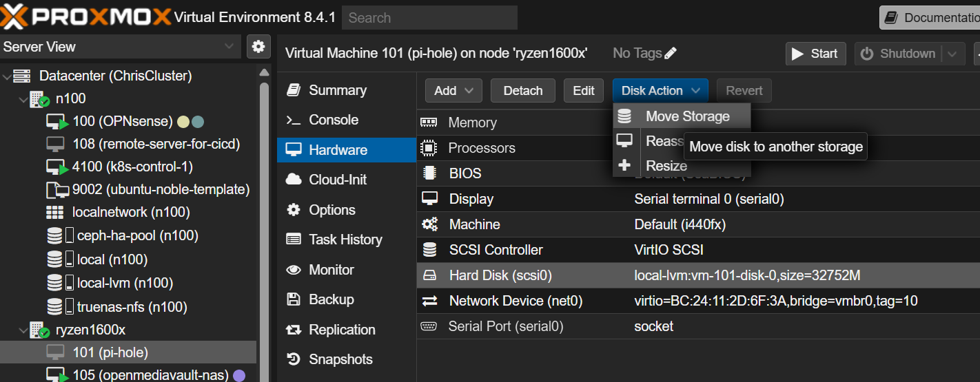
Task: Open the Add hardware dropdown
Action: 453,90
